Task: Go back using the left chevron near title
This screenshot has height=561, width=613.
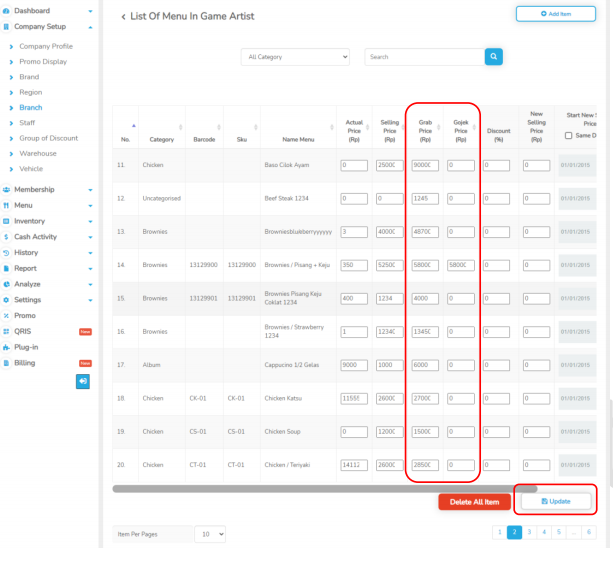Action: pos(123,17)
